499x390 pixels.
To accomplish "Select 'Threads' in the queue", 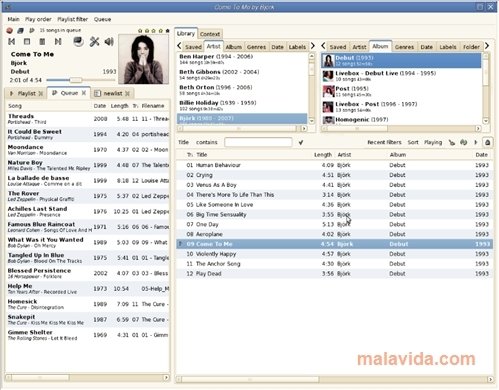I will (x=88, y=119).
